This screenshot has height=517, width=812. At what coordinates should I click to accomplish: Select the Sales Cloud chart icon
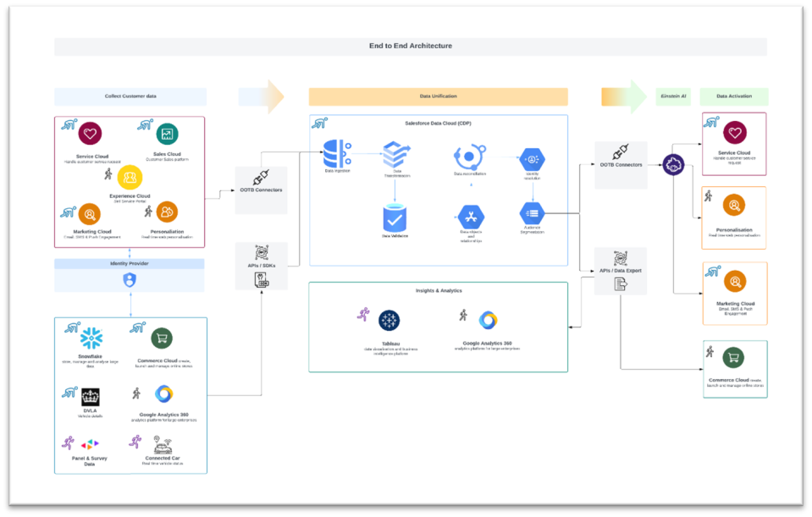point(168,134)
